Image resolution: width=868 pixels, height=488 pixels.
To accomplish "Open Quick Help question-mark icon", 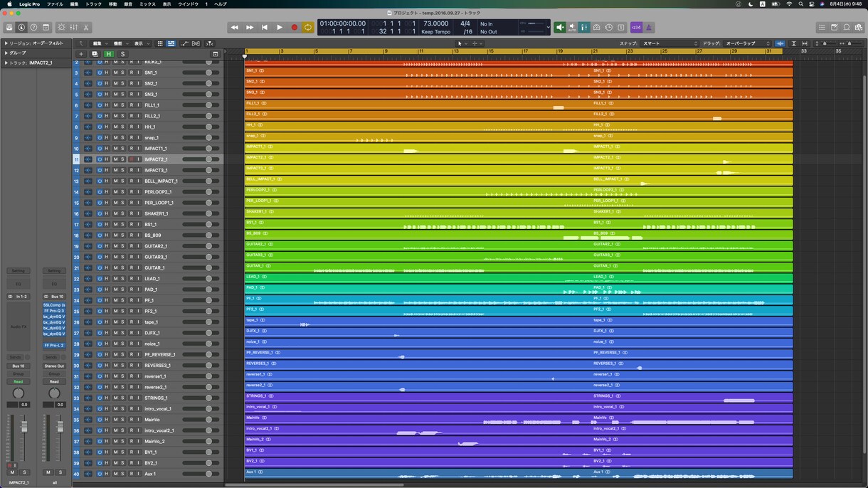I will click(x=33, y=27).
